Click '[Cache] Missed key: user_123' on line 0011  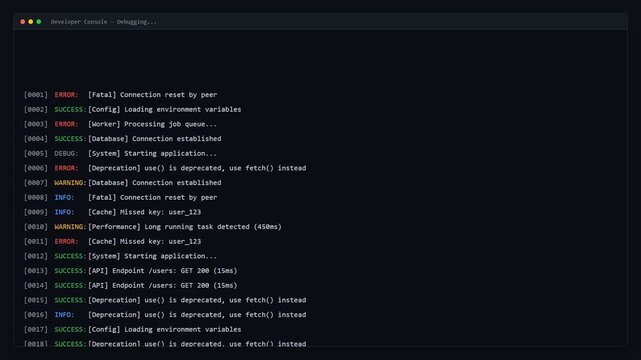pos(144,241)
